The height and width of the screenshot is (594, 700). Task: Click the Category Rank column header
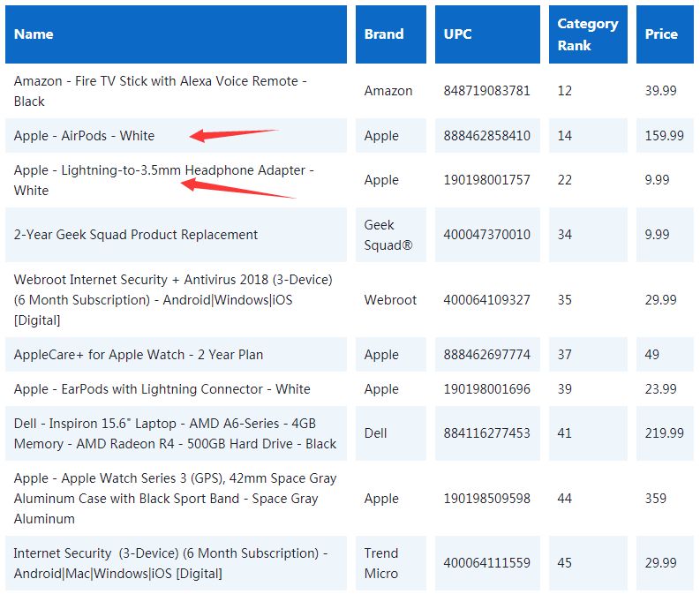[587, 34]
